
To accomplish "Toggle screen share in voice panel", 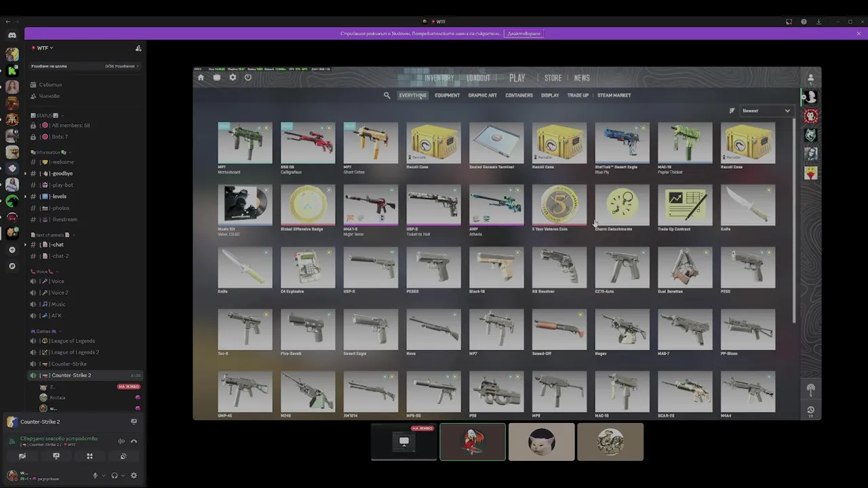I will (x=56, y=456).
